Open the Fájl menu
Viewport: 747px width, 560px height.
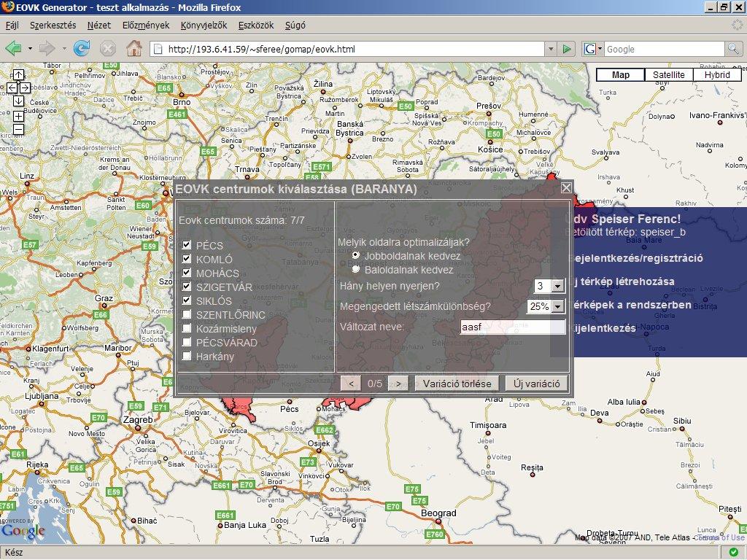[12, 26]
